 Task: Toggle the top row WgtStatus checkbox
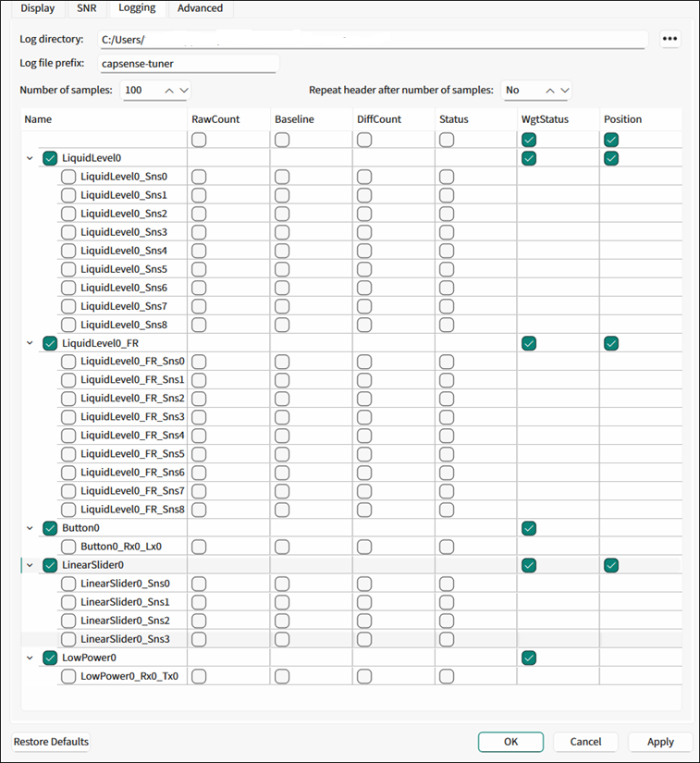pos(529,140)
